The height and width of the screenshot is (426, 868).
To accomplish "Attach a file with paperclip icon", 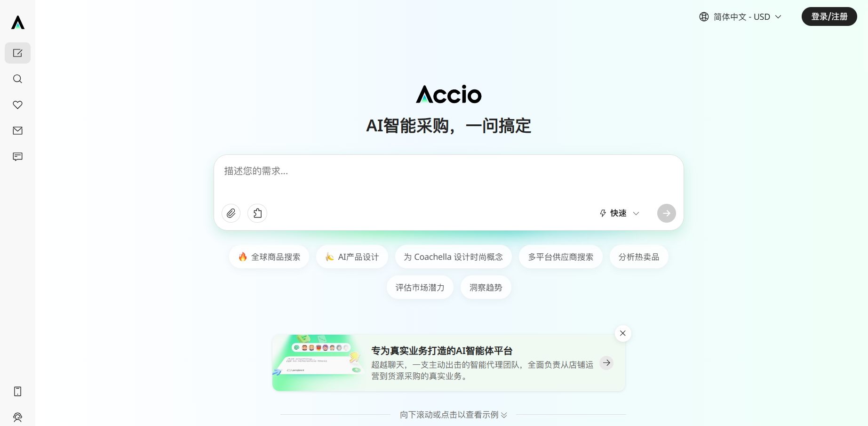I will coord(231,213).
